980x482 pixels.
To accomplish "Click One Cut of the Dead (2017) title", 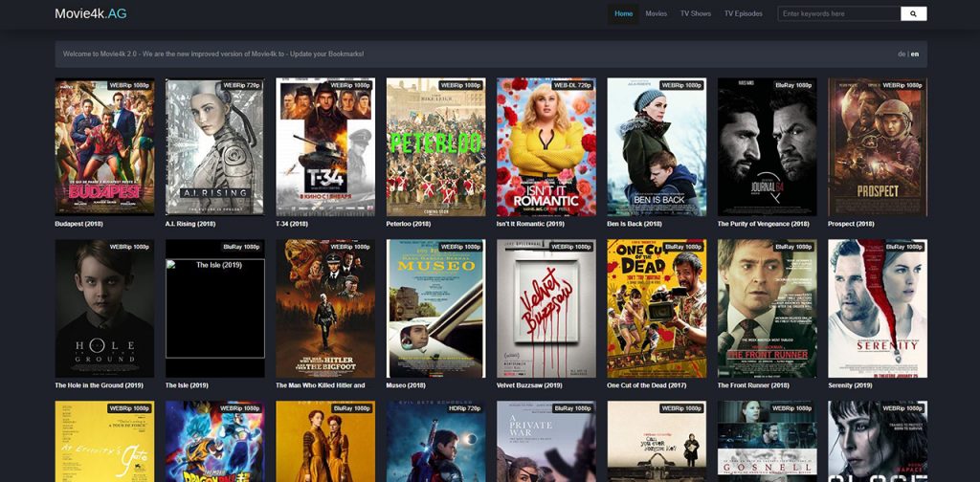I will (x=646, y=385).
